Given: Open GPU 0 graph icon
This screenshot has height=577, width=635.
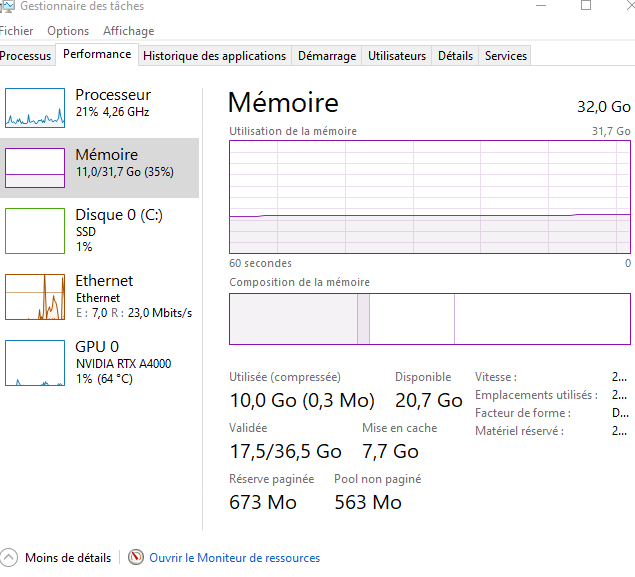Looking at the screenshot, I should [x=35, y=362].
